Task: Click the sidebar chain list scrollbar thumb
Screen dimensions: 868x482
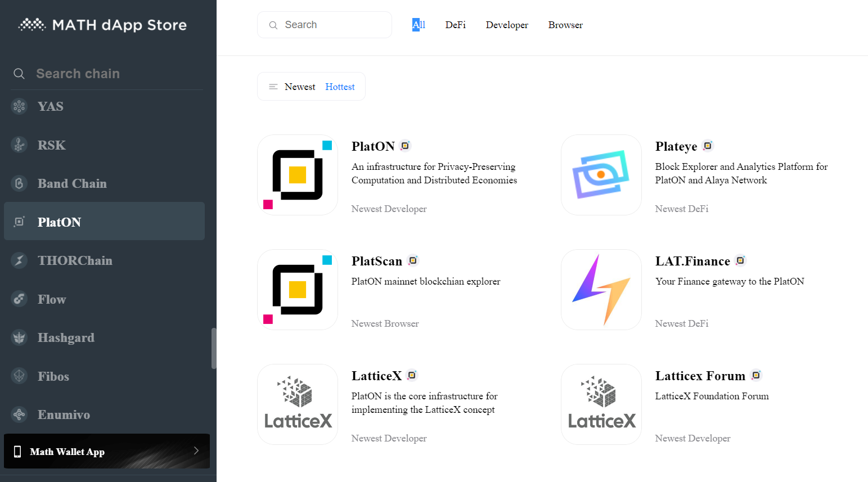Action: point(214,348)
